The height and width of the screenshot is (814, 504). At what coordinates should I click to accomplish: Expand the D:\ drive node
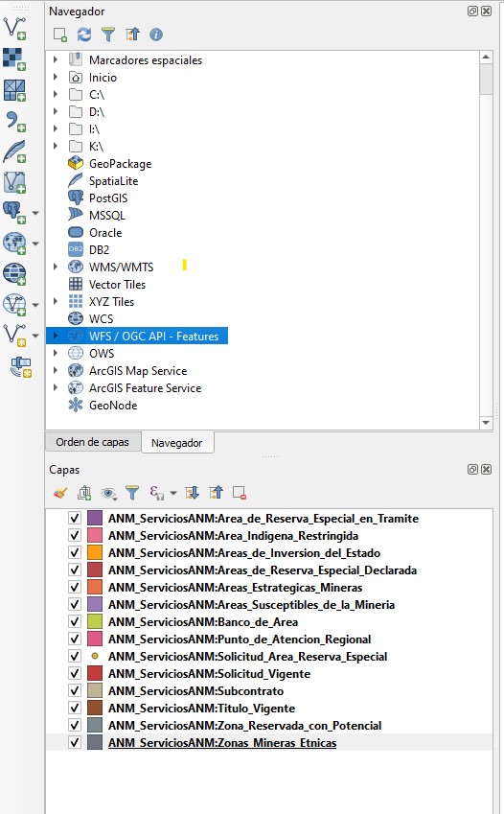click(x=56, y=111)
